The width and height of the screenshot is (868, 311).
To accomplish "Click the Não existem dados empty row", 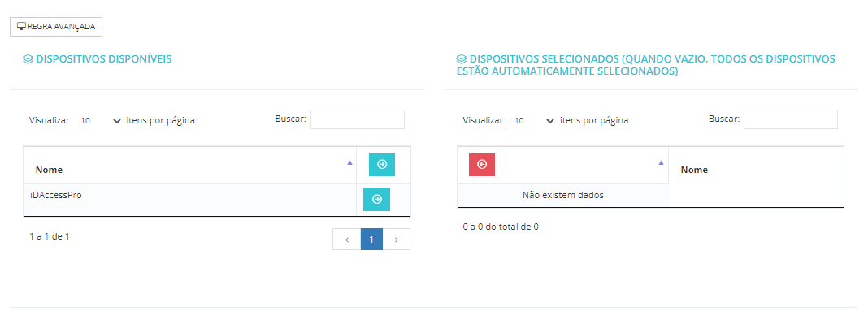I will tap(563, 195).
